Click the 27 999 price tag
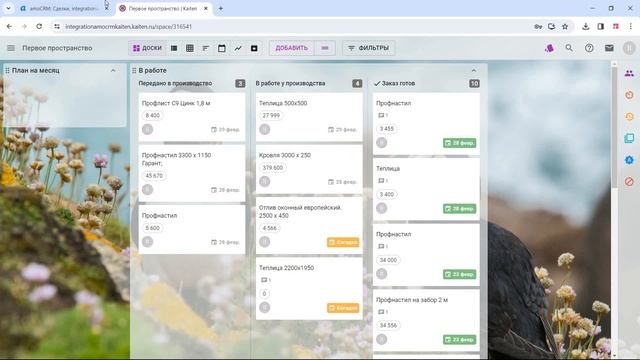The width and height of the screenshot is (640, 360). (x=271, y=116)
